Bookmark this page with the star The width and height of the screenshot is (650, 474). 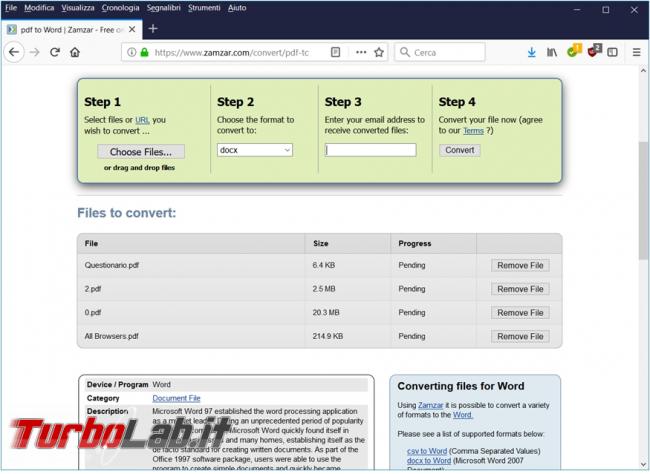(379, 52)
